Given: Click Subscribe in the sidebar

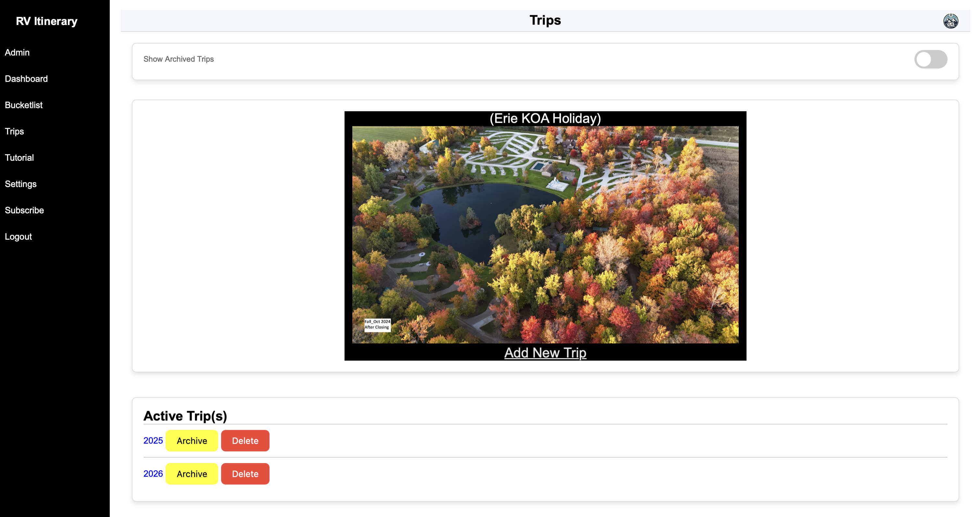Looking at the screenshot, I should [24, 210].
